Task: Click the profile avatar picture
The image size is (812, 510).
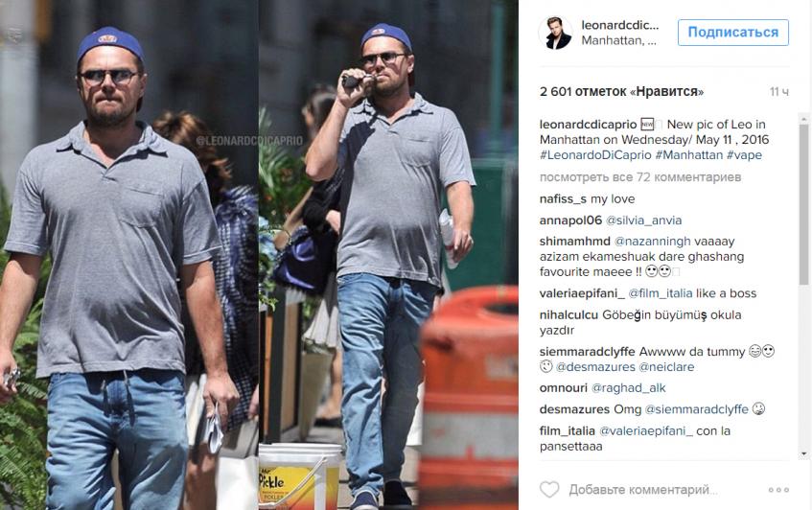Action: click(556, 34)
